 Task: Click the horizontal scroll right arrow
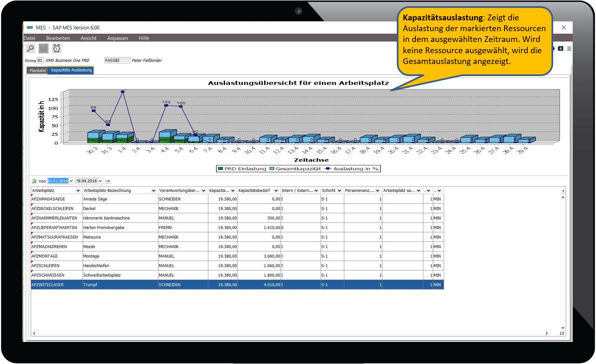[x=547, y=333]
